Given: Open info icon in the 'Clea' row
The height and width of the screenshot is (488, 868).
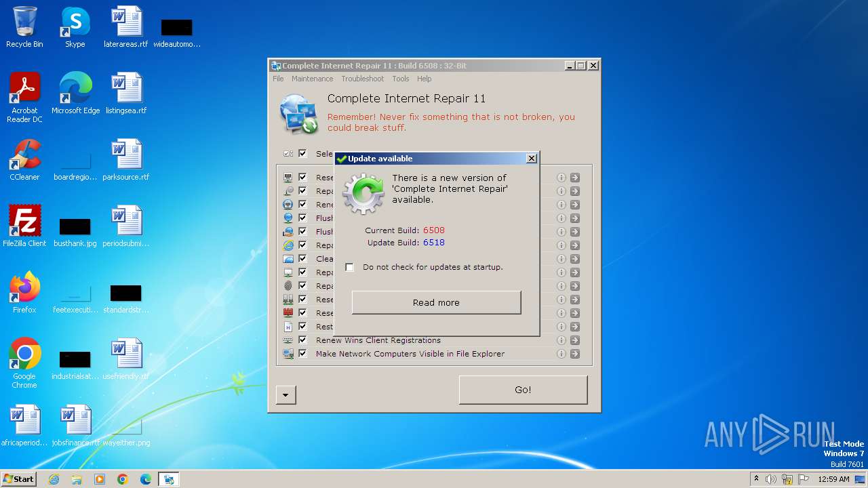Looking at the screenshot, I should 561,259.
